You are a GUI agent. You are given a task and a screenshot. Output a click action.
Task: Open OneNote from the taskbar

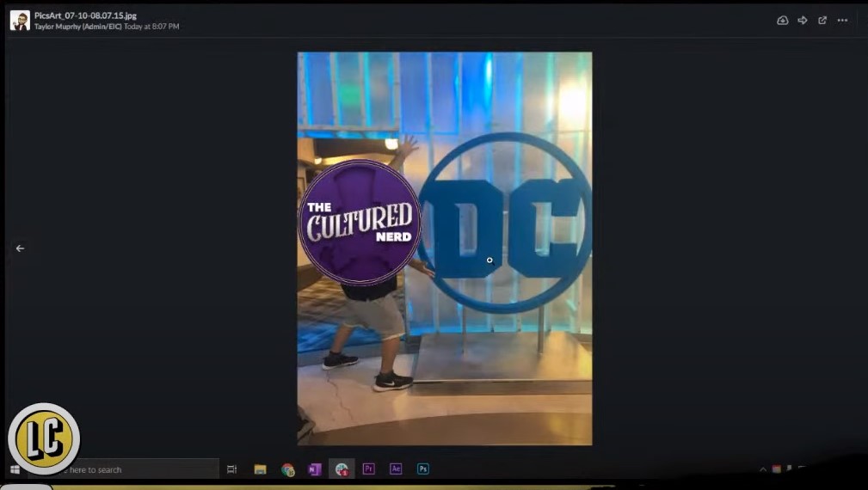pyautogui.click(x=314, y=469)
